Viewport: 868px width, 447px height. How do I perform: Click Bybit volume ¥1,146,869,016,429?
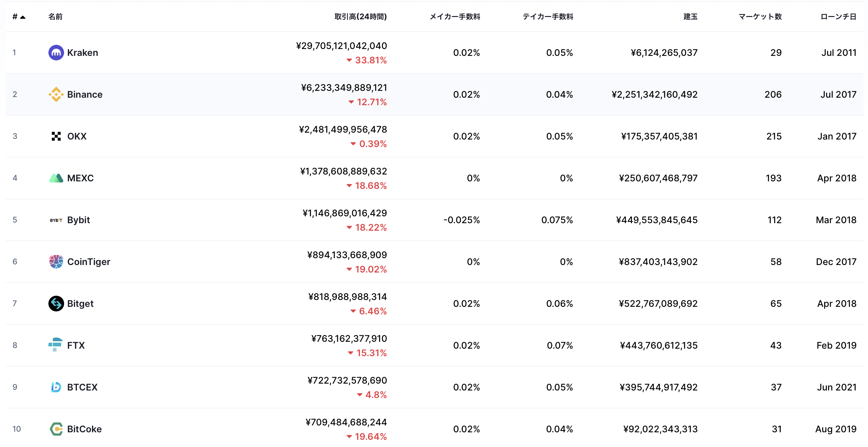click(x=345, y=213)
